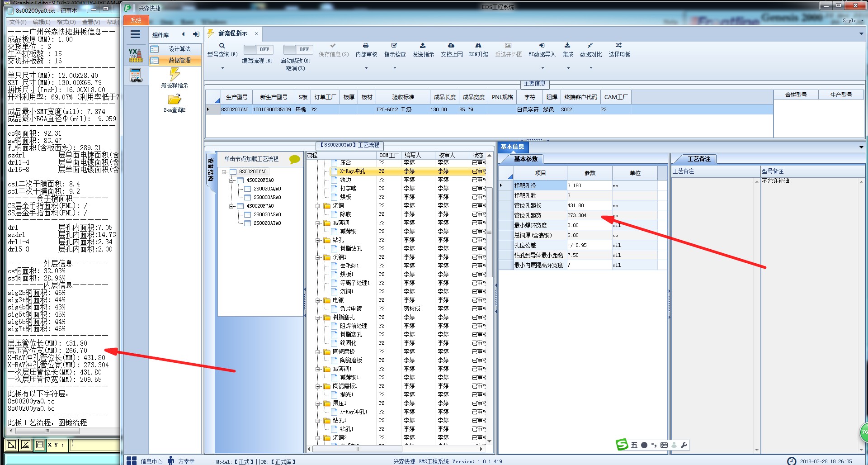Click the 生产型号 cell 8S00200YA0
This screenshot has width=868, height=465.
click(235, 110)
